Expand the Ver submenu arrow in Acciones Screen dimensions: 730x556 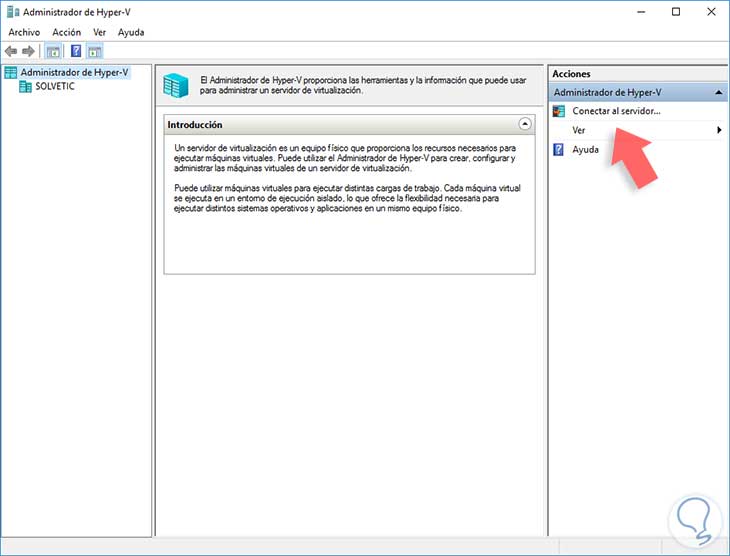pyautogui.click(x=719, y=130)
